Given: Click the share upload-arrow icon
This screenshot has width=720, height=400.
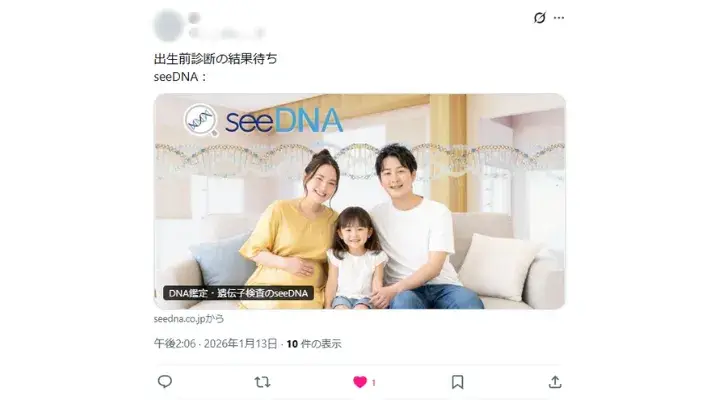Looking at the screenshot, I should point(555,382).
